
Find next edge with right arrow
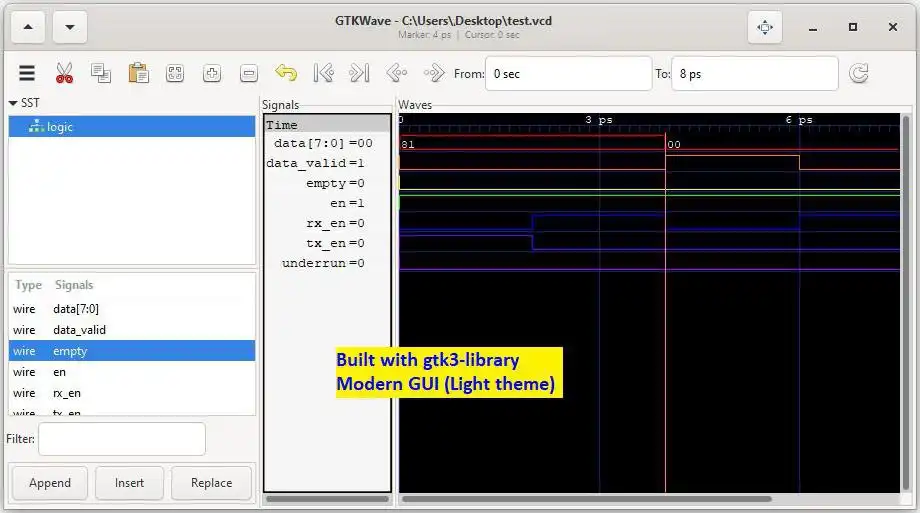pyautogui.click(x=434, y=73)
